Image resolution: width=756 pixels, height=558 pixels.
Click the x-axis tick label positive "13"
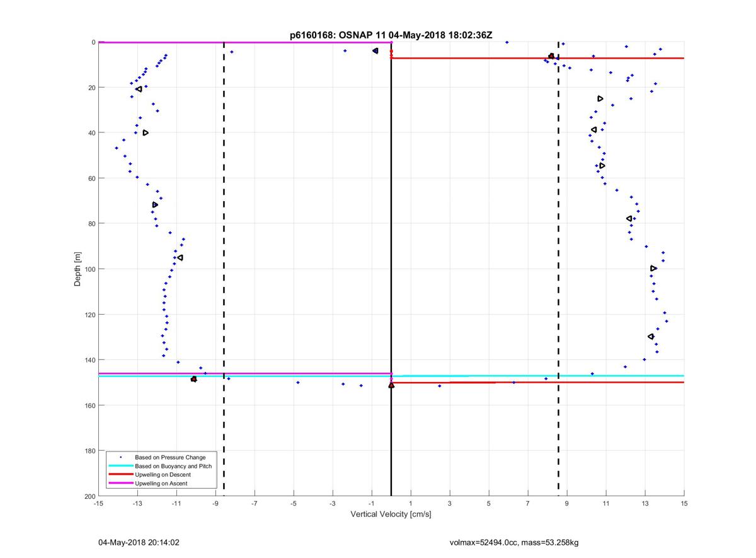click(645, 504)
